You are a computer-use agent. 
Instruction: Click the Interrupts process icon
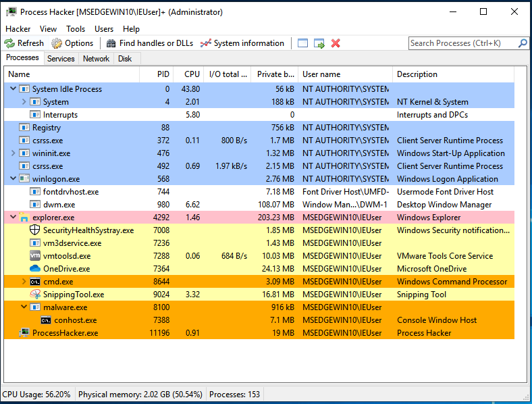click(x=35, y=114)
